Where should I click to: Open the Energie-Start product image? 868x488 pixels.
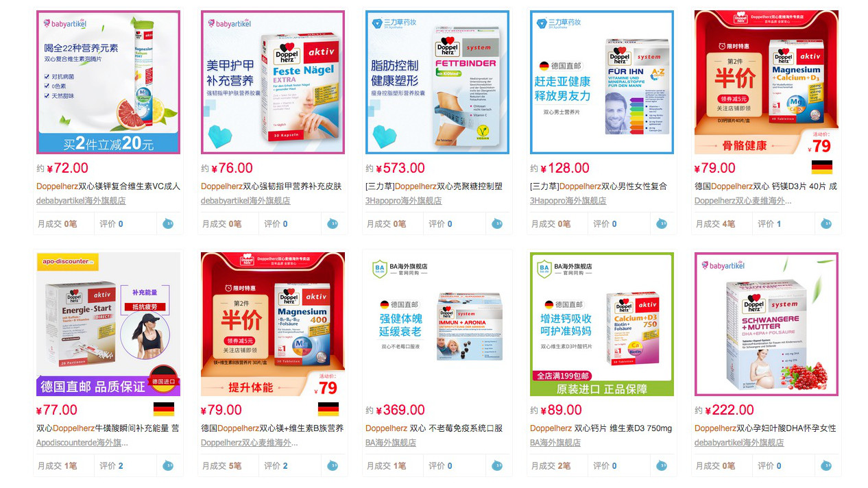click(108, 324)
